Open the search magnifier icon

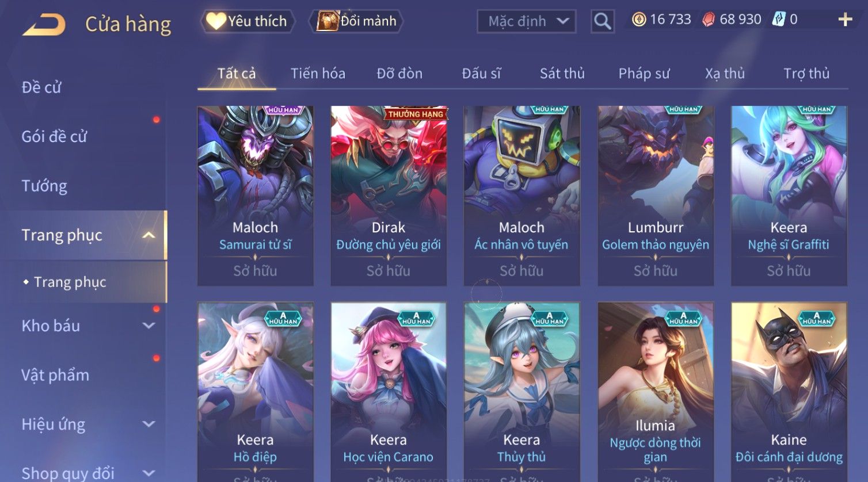coord(603,21)
